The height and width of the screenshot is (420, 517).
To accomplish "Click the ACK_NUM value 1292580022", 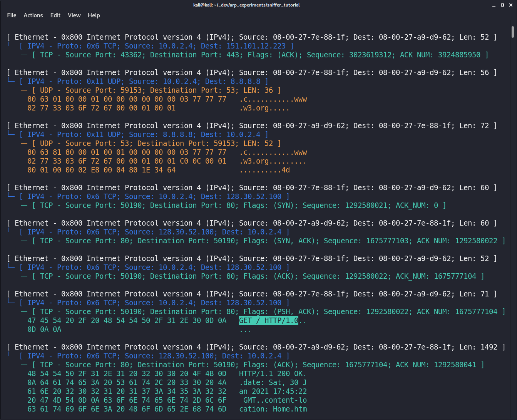I will point(476,241).
